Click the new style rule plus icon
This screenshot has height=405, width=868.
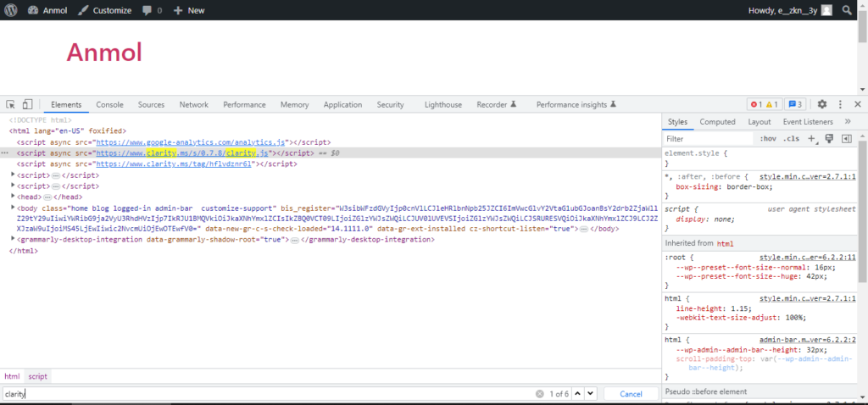point(813,139)
